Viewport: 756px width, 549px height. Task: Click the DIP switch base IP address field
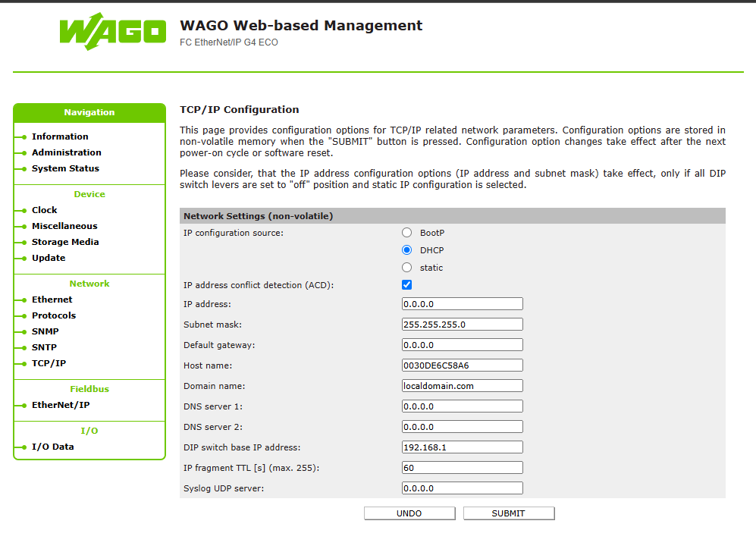pos(462,447)
